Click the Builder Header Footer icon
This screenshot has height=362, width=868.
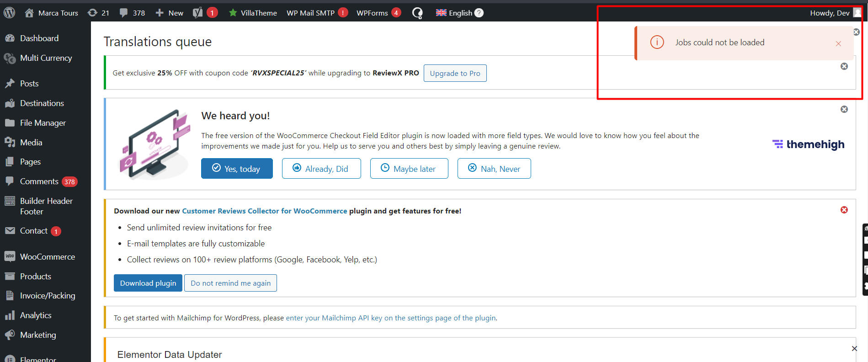[x=10, y=201]
